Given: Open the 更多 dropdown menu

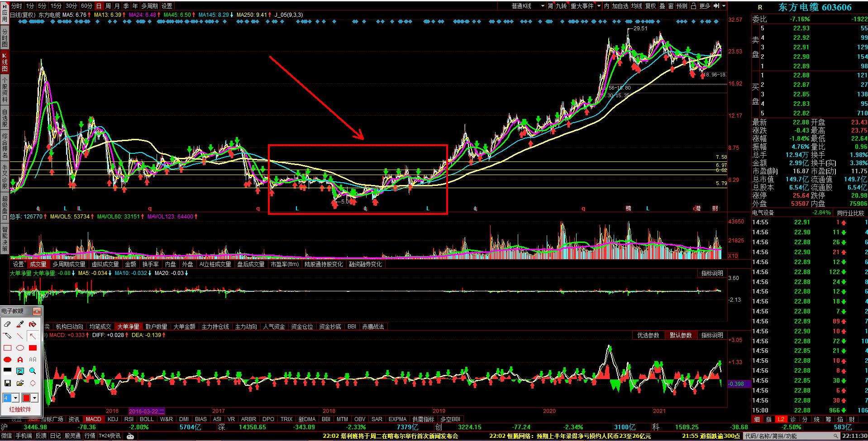Looking at the screenshot, I should point(705,6).
